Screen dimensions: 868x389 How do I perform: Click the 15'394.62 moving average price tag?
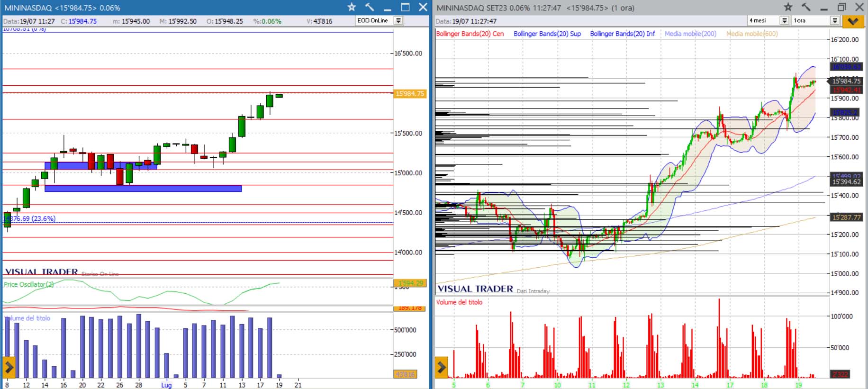click(846, 181)
